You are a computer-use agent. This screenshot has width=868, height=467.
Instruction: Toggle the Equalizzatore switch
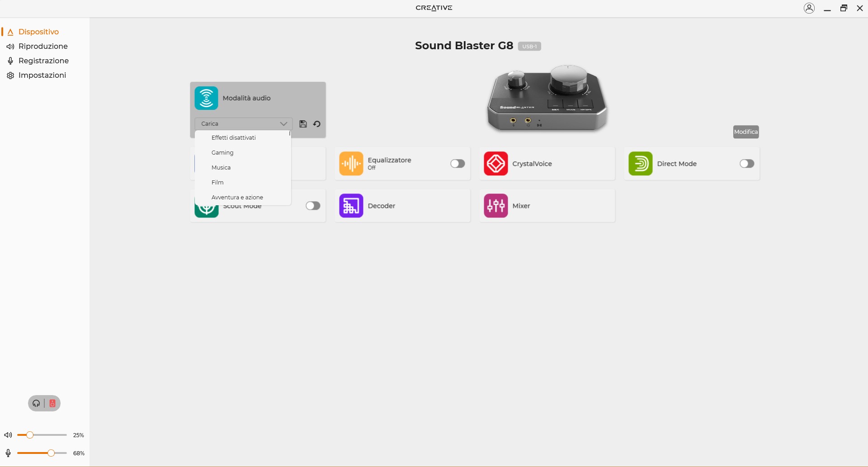click(x=458, y=164)
